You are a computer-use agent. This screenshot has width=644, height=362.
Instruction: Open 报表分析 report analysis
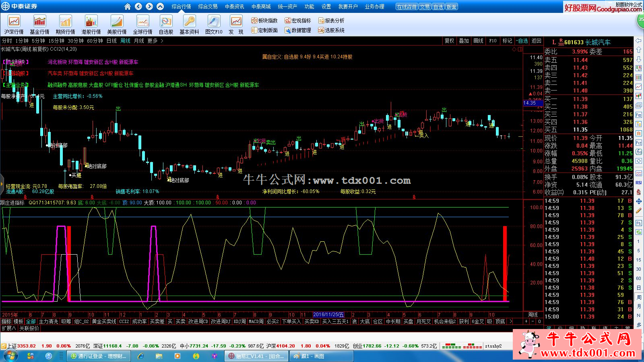[331, 21]
